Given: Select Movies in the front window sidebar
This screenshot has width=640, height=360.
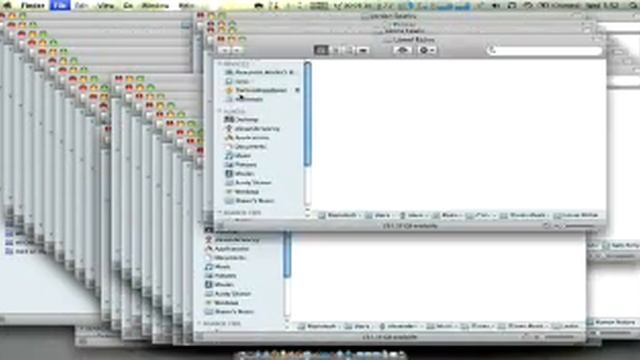Looking at the screenshot, I should [240, 173].
